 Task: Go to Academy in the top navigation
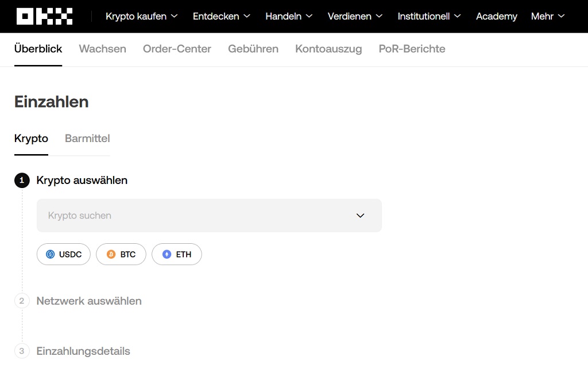click(x=497, y=16)
